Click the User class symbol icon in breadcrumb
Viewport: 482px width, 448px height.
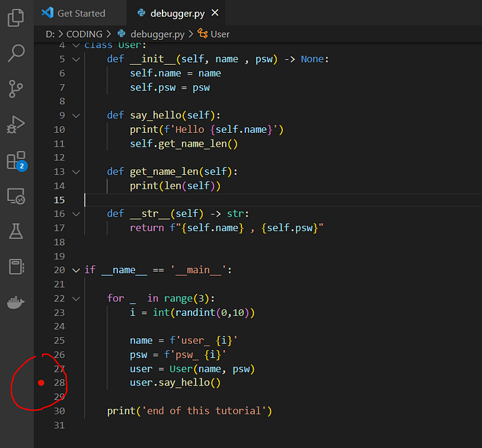click(202, 34)
